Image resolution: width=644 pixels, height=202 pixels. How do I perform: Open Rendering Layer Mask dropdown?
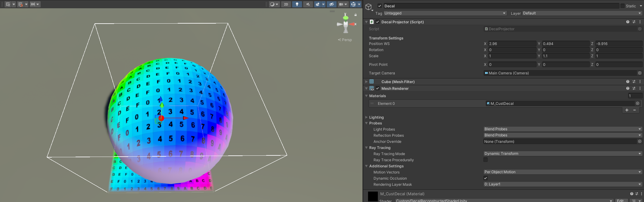coord(563,184)
